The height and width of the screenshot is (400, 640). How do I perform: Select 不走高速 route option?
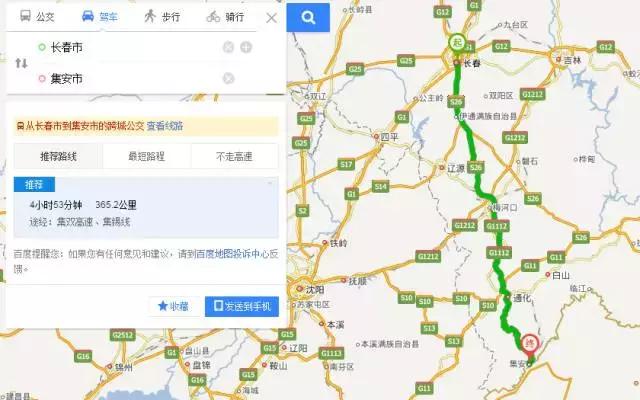(234, 156)
